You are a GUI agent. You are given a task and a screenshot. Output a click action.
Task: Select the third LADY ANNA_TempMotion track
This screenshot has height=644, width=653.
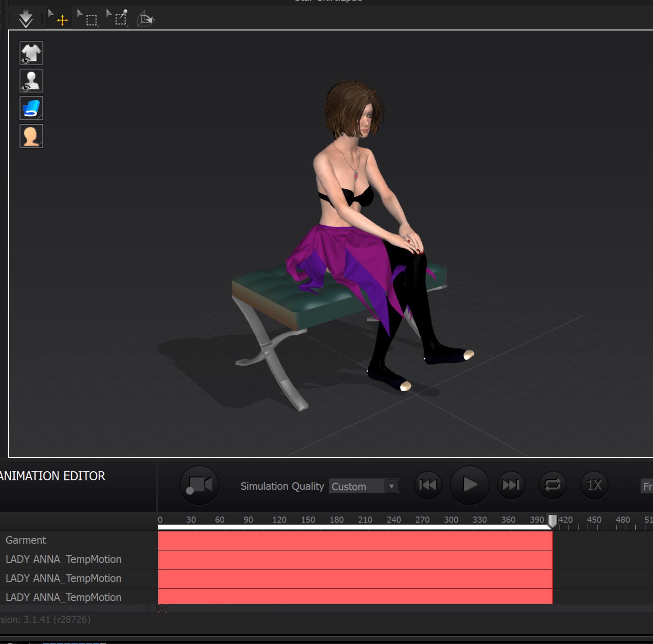pos(78,597)
